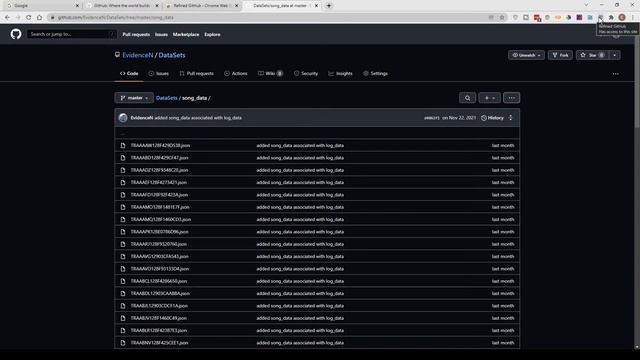The image size is (640, 360).
Task: Click the file icon of TRAAAMQ128F1460CD3.json
Action: point(123,220)
